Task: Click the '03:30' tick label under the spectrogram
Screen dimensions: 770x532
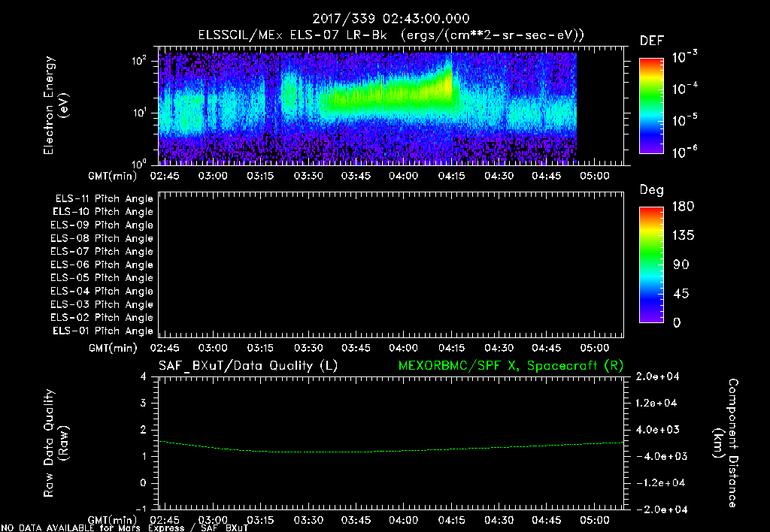Action: 308,176
